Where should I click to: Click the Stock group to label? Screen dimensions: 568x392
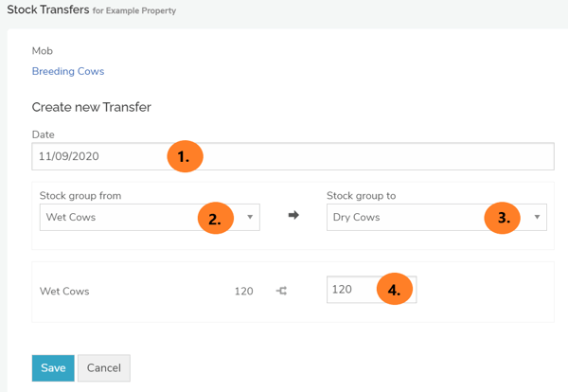point(361,196)
